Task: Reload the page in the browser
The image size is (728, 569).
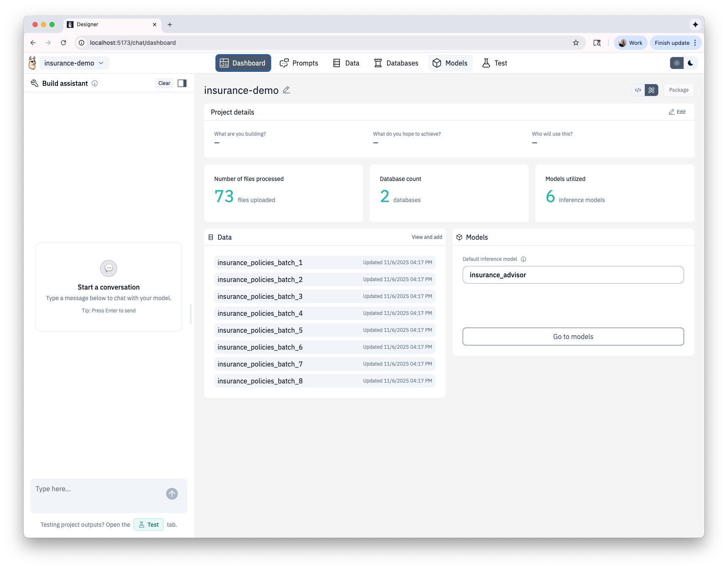Action: (63, 43)
